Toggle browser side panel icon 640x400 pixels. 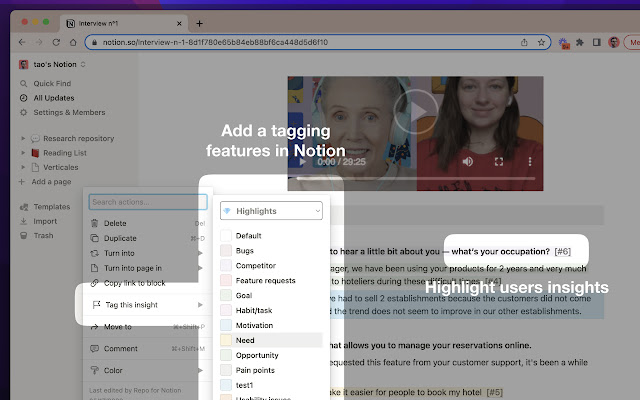coord(597,42)
